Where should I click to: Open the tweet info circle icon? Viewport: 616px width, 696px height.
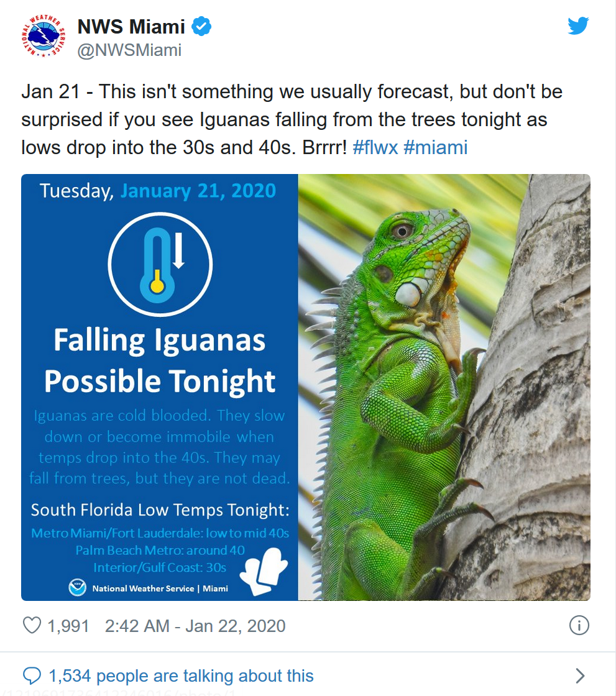(x=579, y=625)
